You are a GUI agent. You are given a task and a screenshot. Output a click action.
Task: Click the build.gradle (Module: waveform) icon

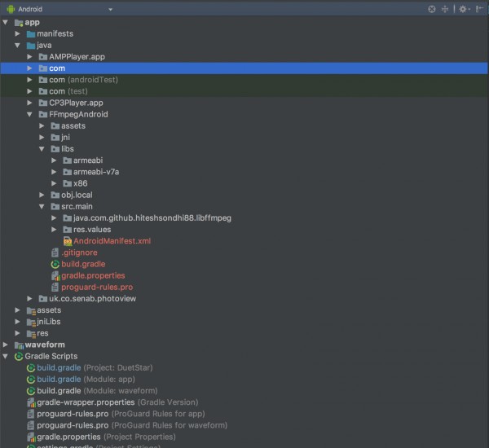[31, 391]
